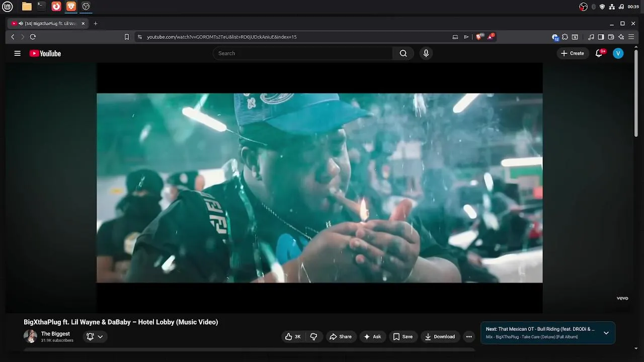Screen dimensions: 644x362
Task: Go forward in browser history
Action: tap(22, 37)
